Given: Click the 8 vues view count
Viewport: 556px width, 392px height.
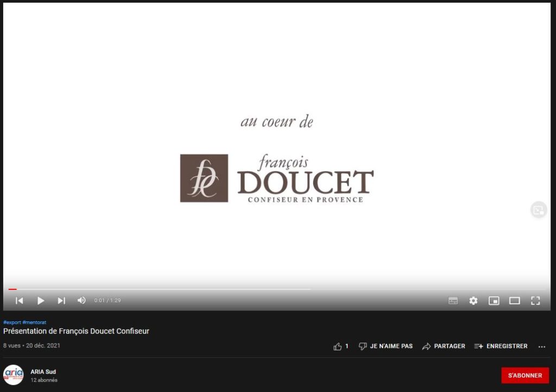Looking at the screenshot, I should click(12, 345).
